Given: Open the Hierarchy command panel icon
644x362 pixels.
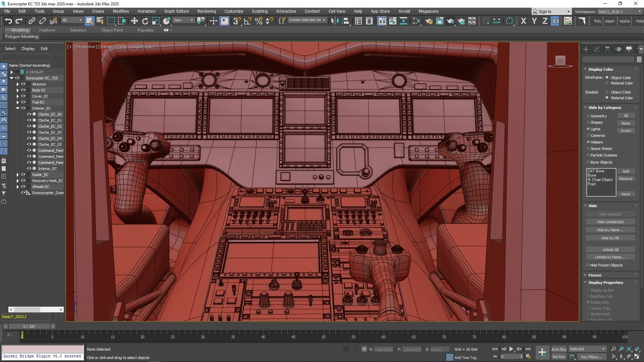Looking at the screenshot, I should (607, 49).
